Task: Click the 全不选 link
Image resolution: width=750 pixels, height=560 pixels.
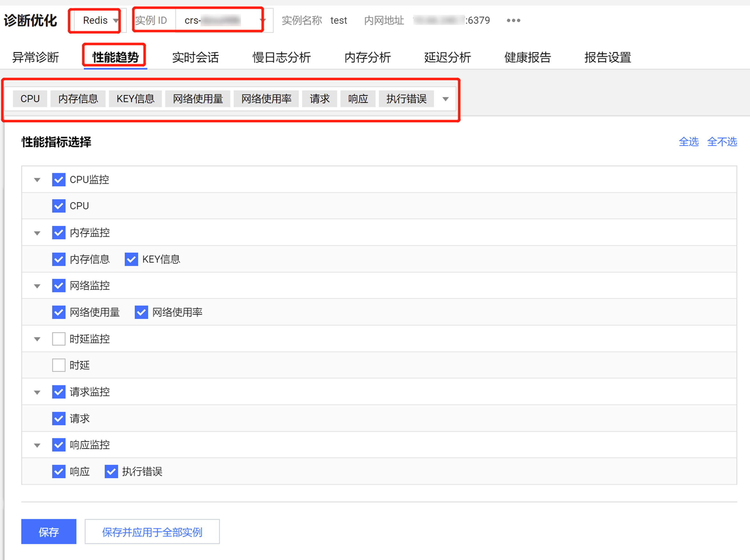Action: pos(722,142)
